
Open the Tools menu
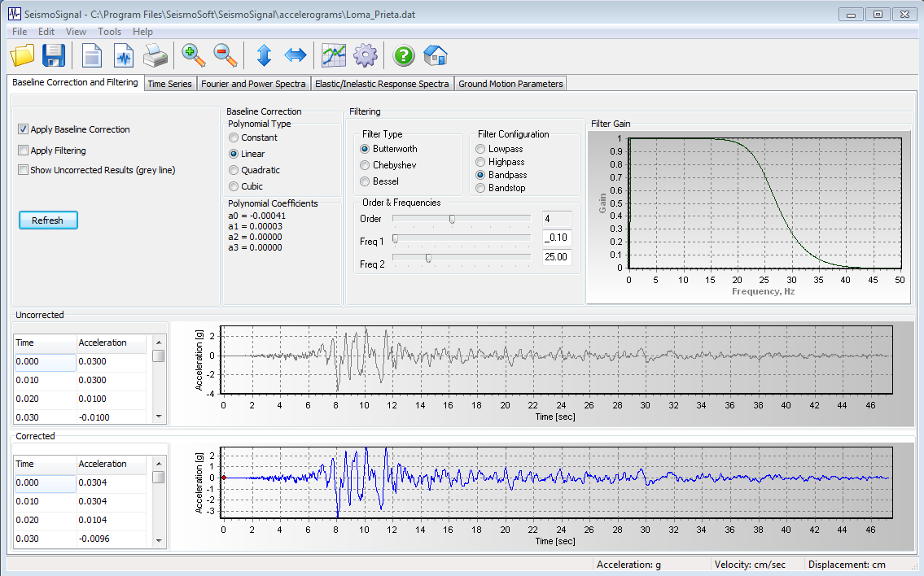pos(109,31)
